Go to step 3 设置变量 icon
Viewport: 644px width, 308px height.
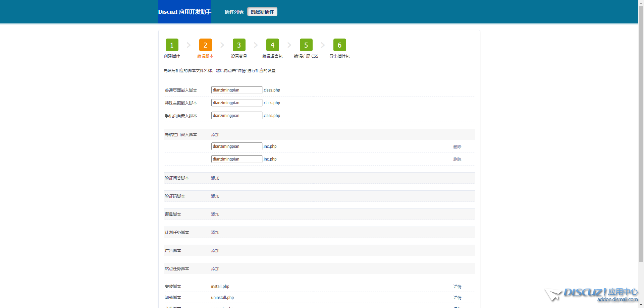pos(239,45)
